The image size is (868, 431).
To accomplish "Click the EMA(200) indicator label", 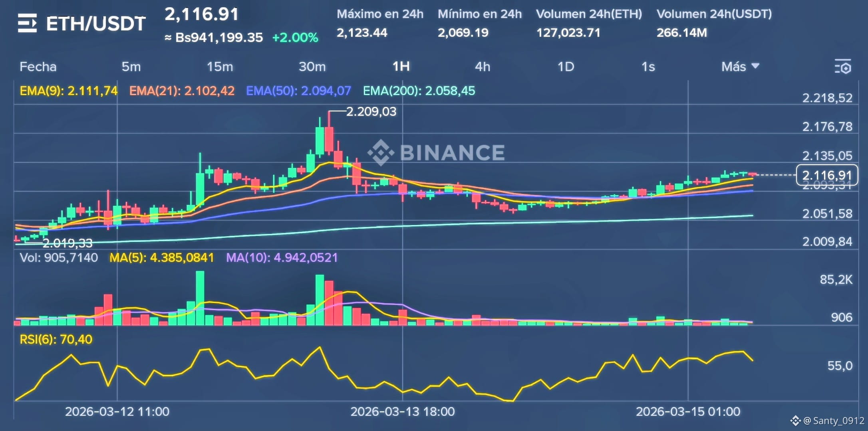I will (419, 91).
